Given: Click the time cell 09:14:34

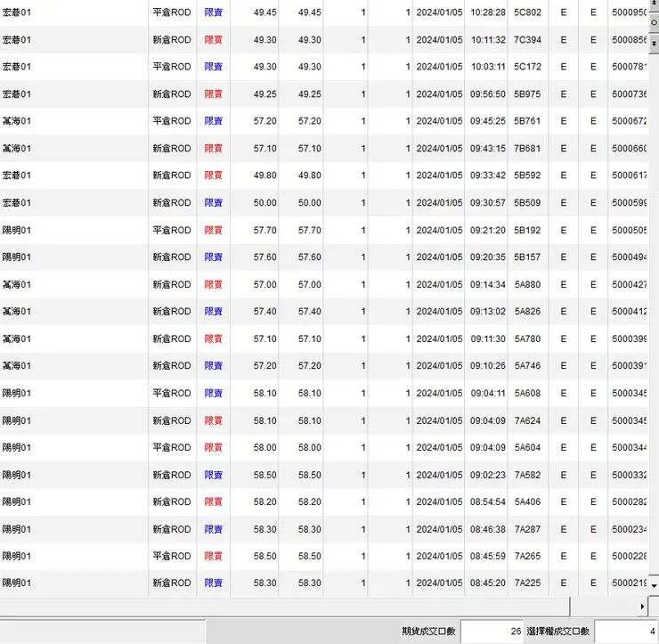Looking at the screenshot, I should coord(488,284).
